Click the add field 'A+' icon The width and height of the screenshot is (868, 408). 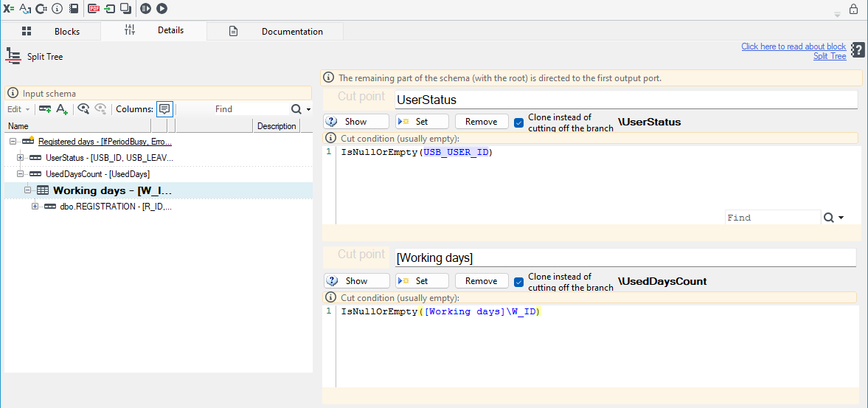coord(63,109)
